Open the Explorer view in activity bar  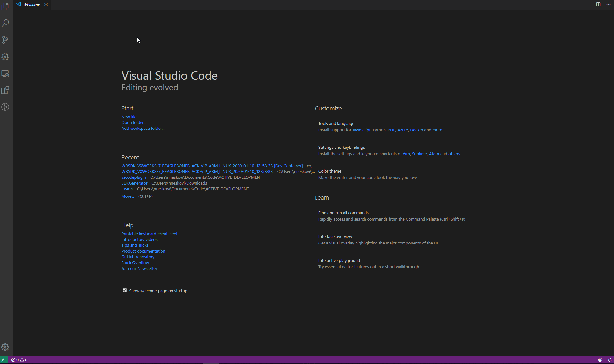coord(5,6)
